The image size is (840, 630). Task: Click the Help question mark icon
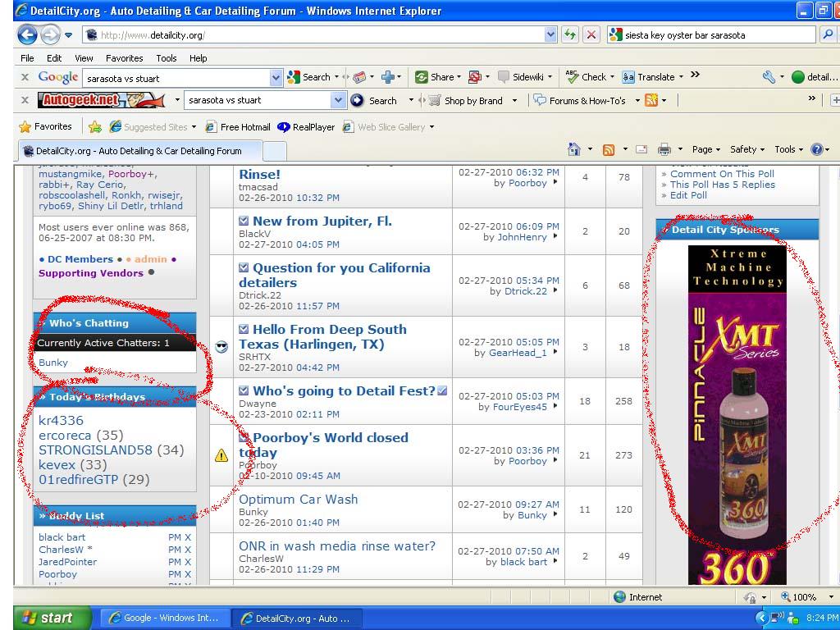816,149
